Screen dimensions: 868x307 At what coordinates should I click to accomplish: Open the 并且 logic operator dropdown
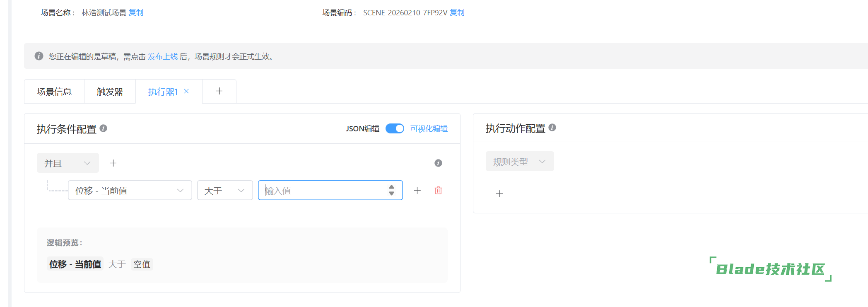(68, 163)
